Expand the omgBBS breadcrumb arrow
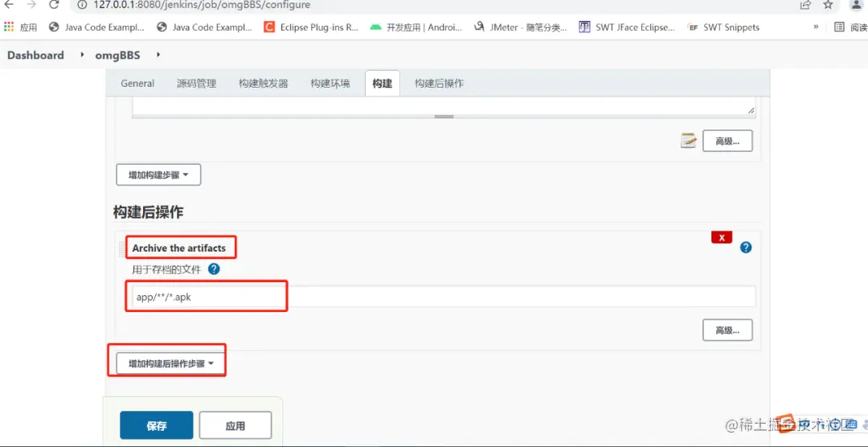Viewport: 868px width, 447px height. click(158, 55)
